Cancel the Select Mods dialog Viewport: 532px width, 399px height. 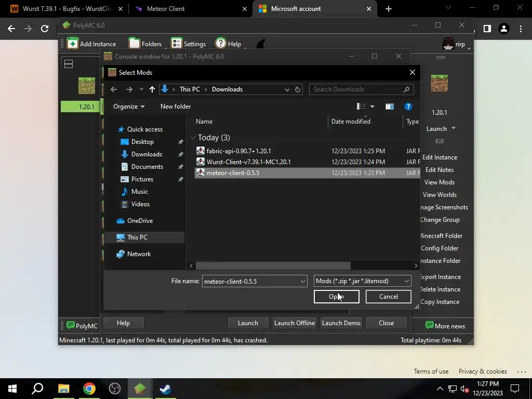tap(388, 297)
